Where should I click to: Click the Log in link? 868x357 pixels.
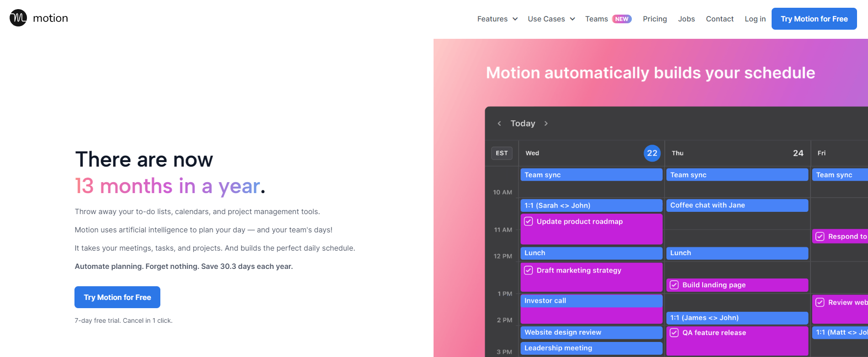[755, 19]
